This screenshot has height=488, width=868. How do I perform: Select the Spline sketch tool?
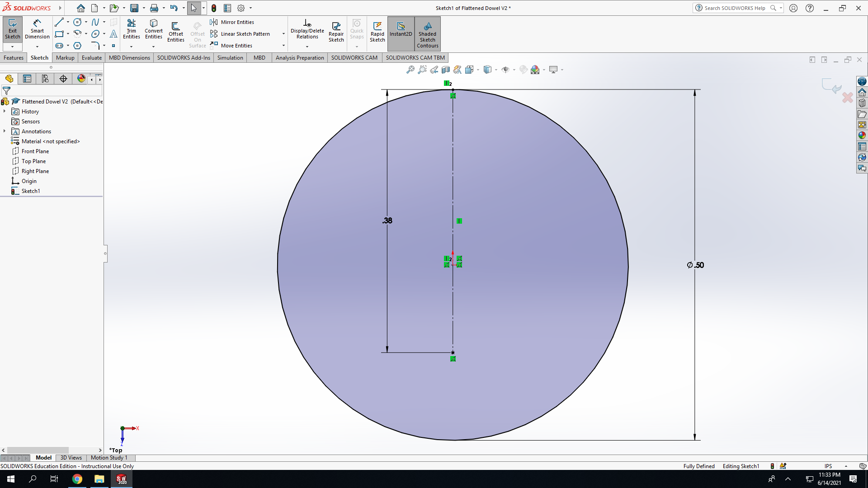point(95,22)
